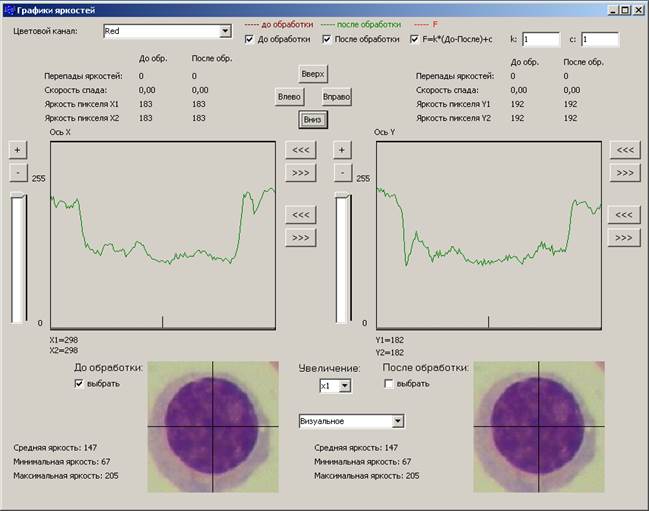Image resolution: width=649 pixels, height=511 pixels.
Task: Click the "Вверх" button
Action: (313, 75)
